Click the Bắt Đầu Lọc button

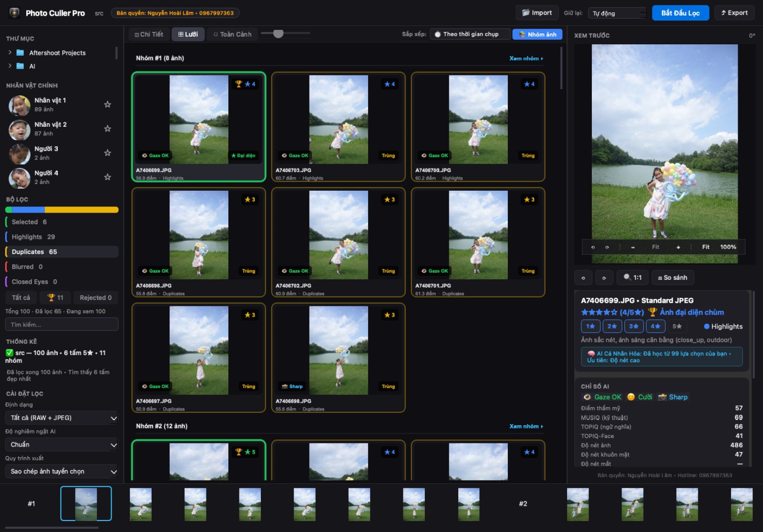(681, 13)
